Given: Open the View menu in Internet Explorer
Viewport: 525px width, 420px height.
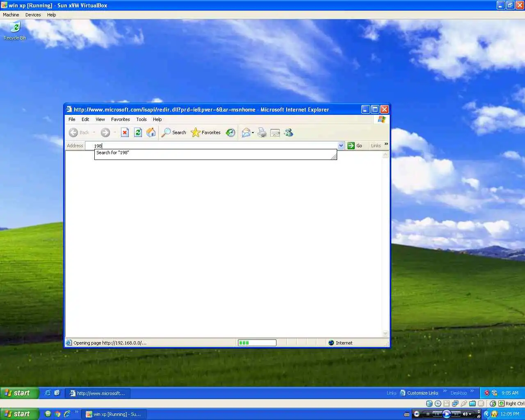Looking at the screenshot, I should pos(100,119).
